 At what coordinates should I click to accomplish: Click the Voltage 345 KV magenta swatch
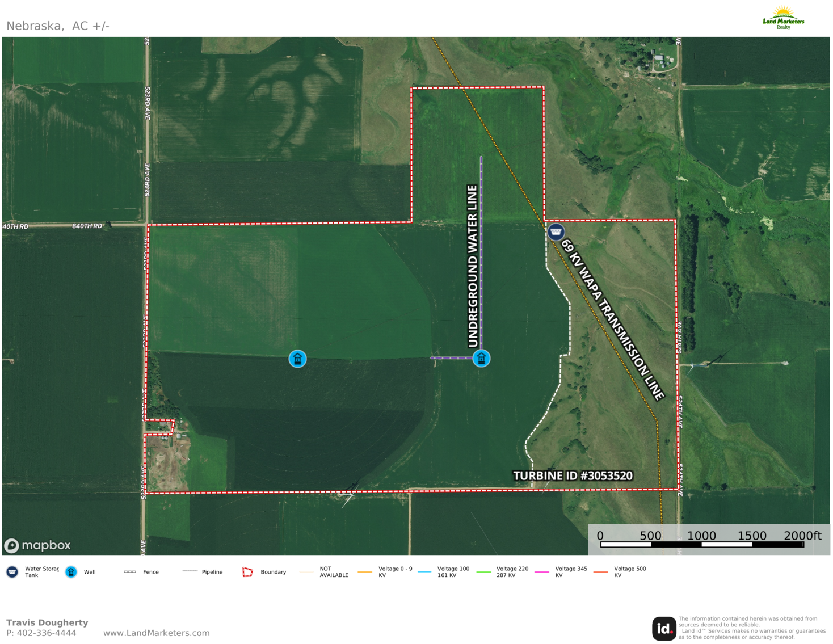(543, 571)
